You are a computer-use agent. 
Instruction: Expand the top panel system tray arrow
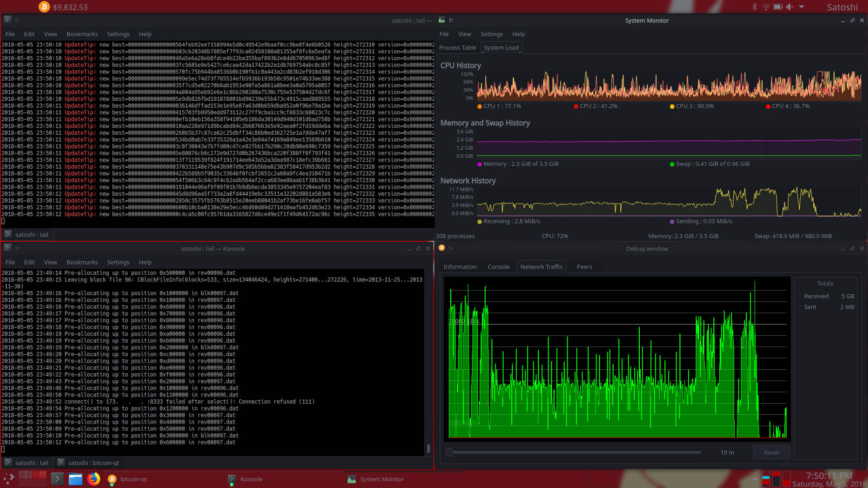coord(802,7)
